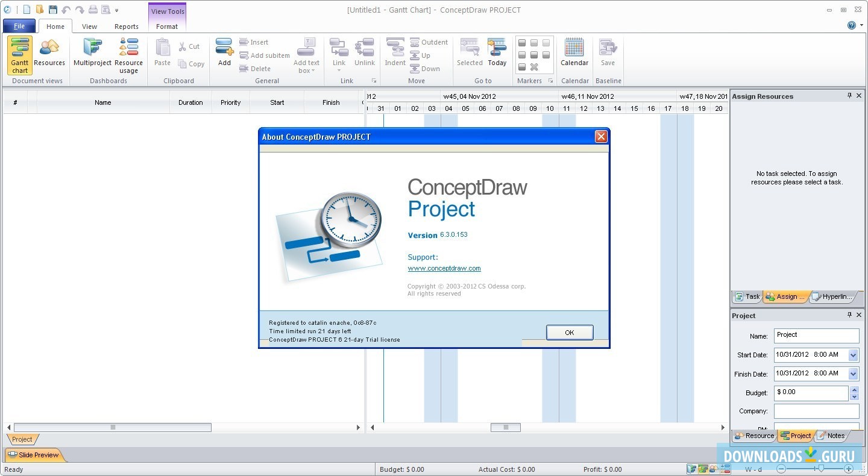Click the Company input field

pos(816,411)
